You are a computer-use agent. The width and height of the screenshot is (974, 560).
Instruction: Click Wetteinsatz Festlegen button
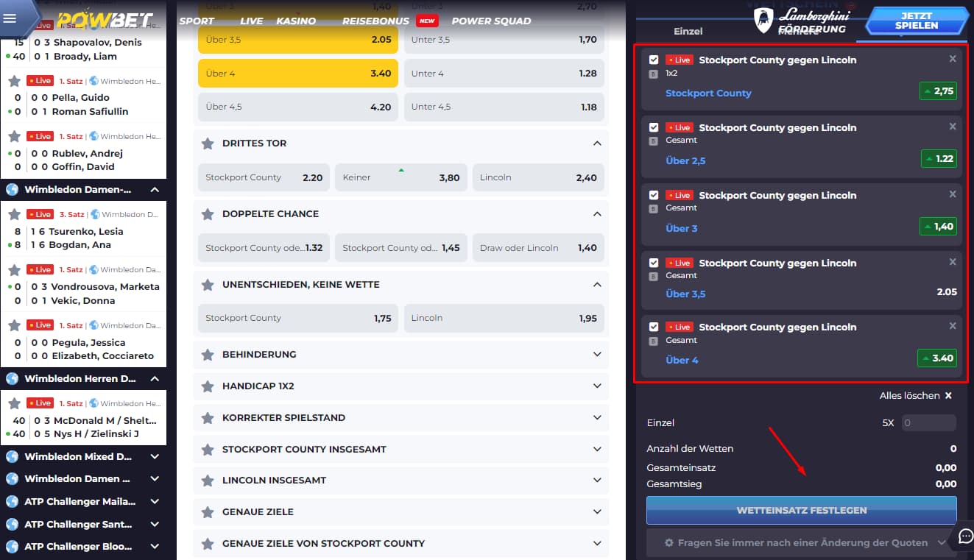coord(802,510)
